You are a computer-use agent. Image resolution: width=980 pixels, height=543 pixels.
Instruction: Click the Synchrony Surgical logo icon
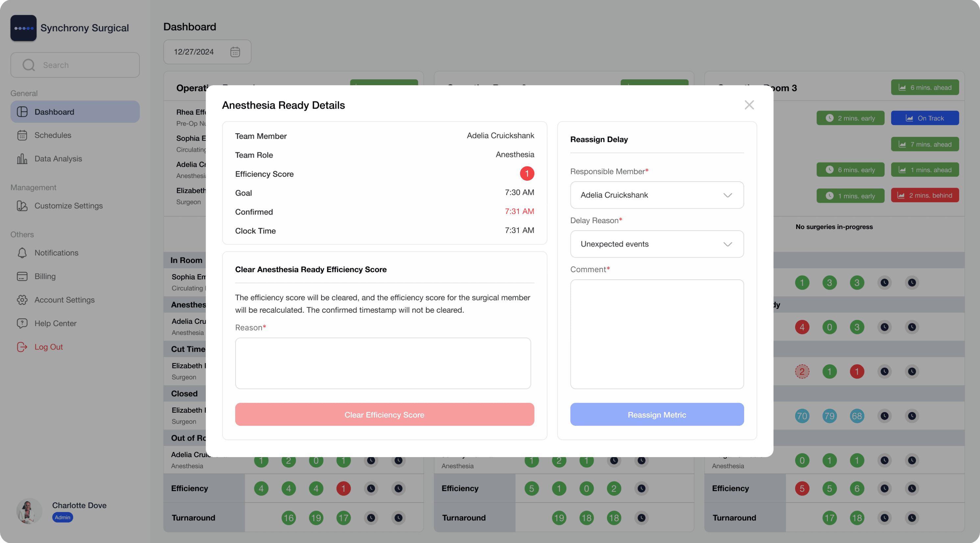click(x=23, y=28)
